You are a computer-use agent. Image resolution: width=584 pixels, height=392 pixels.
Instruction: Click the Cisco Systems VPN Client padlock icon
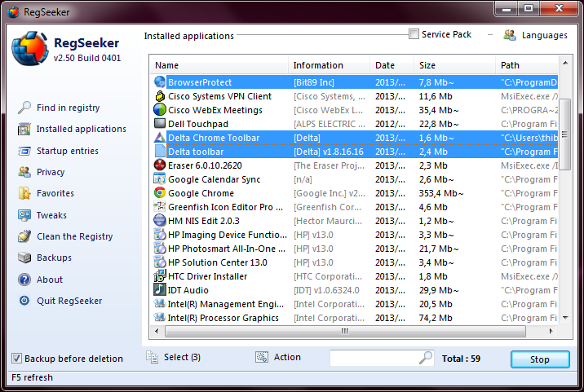[x=160, y=96]
